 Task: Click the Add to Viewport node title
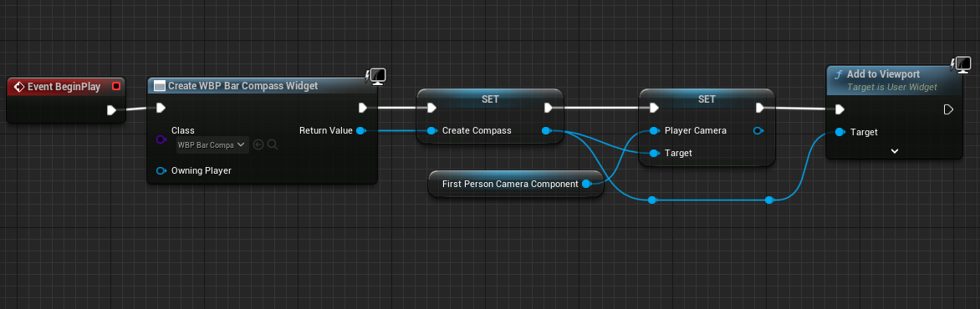883,73
